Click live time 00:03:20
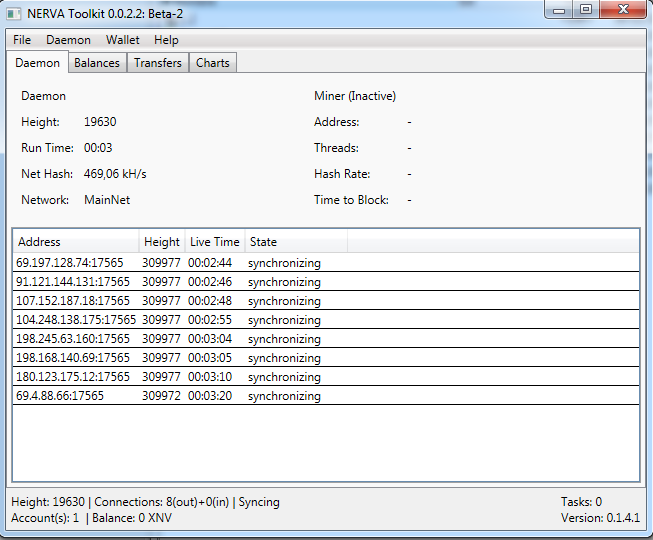This screenshot has width=653, height=540. point(210,396)
